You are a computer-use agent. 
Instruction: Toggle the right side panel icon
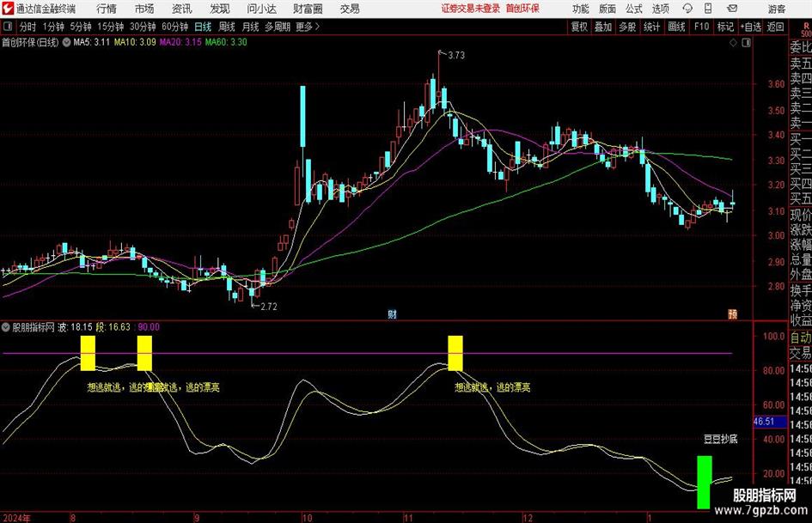coord(746,43)
